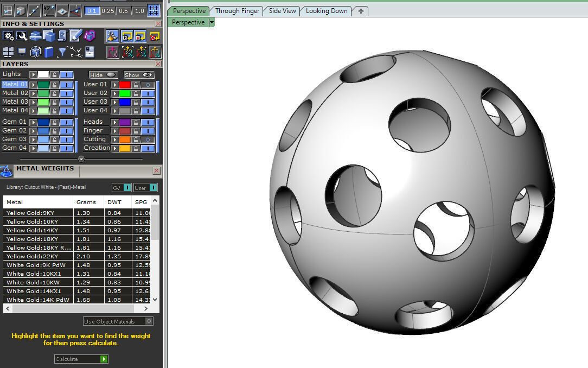Open the double gears settings icon
Screen dimensions: 588x368
[x=8, y=36]
